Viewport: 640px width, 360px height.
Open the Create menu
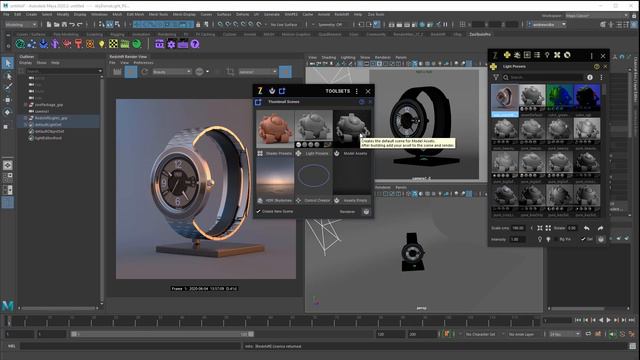pyautogui.click(x=31, y=14)
